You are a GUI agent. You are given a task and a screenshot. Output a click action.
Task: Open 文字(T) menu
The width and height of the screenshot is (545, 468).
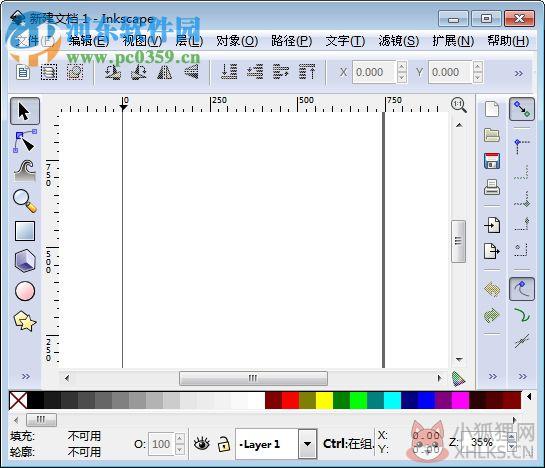(x=345, y=41)
